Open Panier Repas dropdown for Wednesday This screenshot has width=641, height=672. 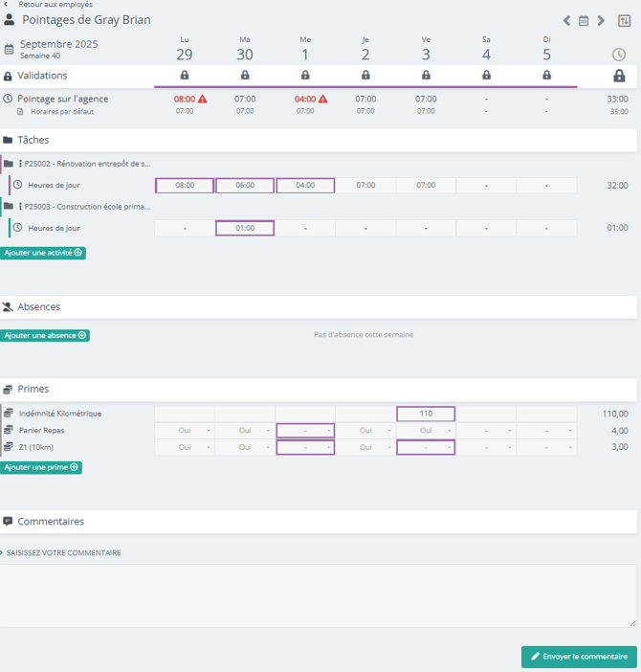point(305,430)
